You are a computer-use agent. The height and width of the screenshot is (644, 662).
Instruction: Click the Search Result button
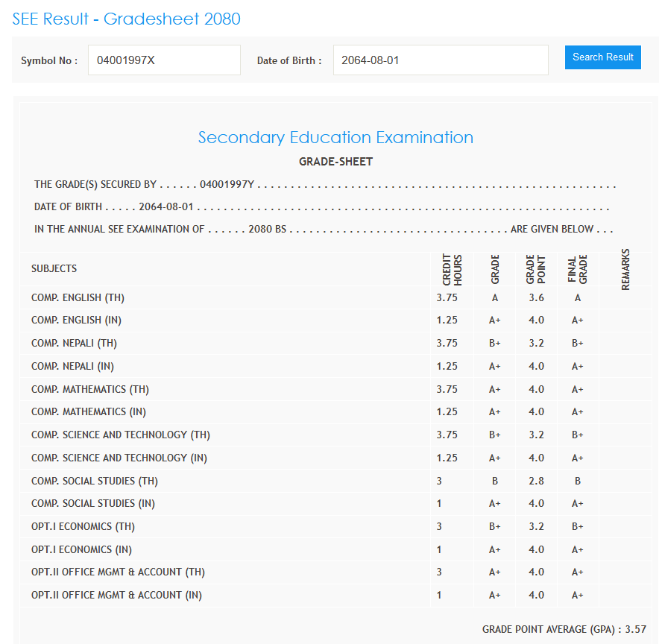point(602,57)
